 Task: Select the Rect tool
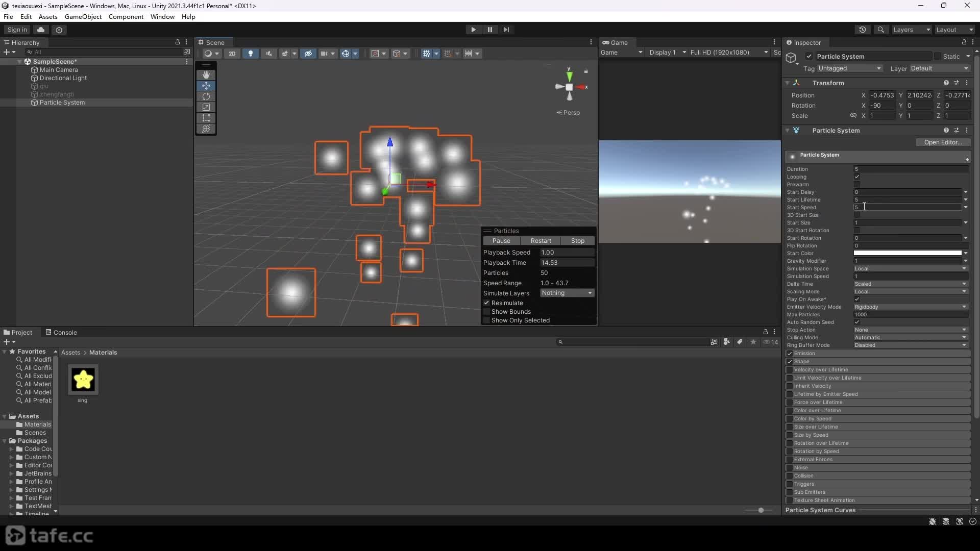206,118
